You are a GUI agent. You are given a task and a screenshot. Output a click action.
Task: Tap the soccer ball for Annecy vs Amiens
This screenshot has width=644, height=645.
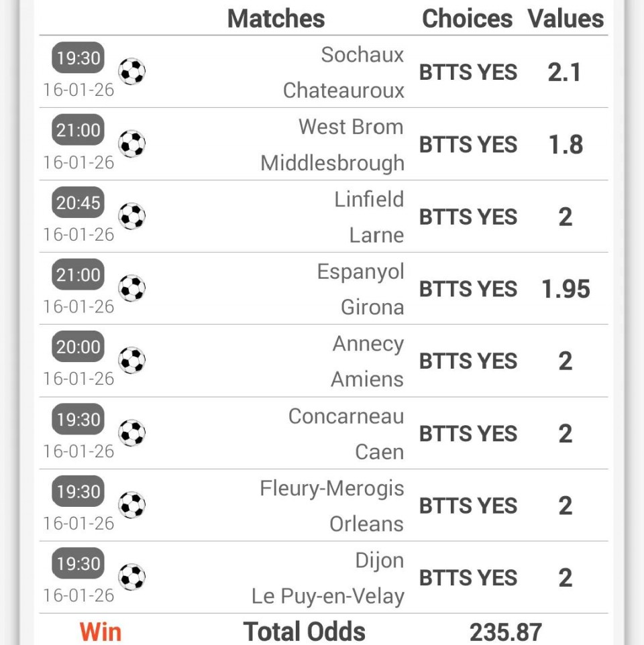pyautogui.click(x=132, y=361)
